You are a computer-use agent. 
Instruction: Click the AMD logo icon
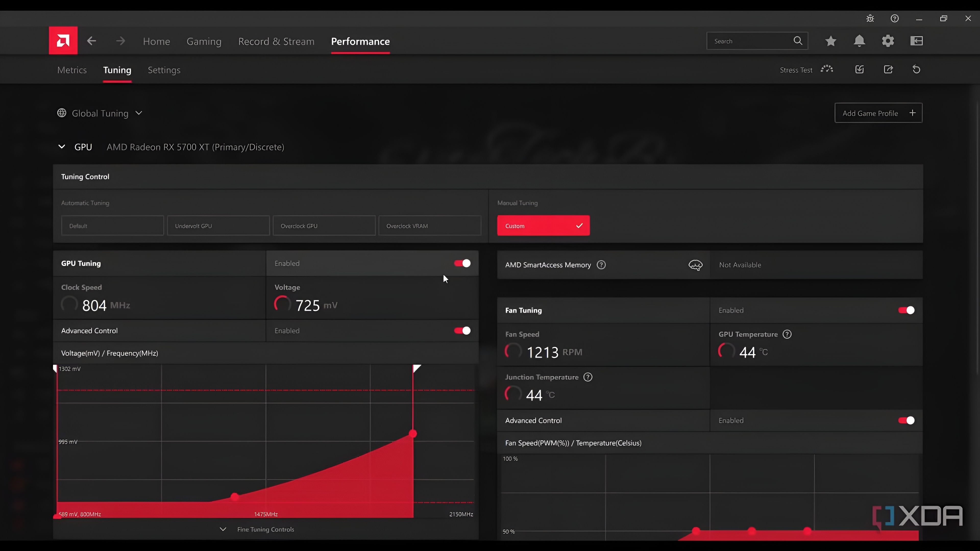[x=63, y=40]
